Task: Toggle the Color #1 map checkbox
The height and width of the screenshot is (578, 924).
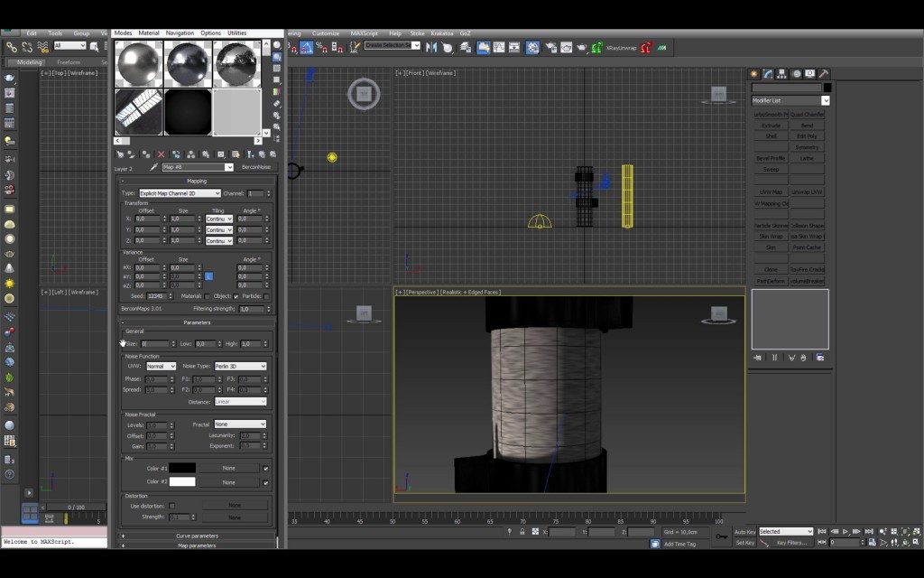Action: point(265,468)
